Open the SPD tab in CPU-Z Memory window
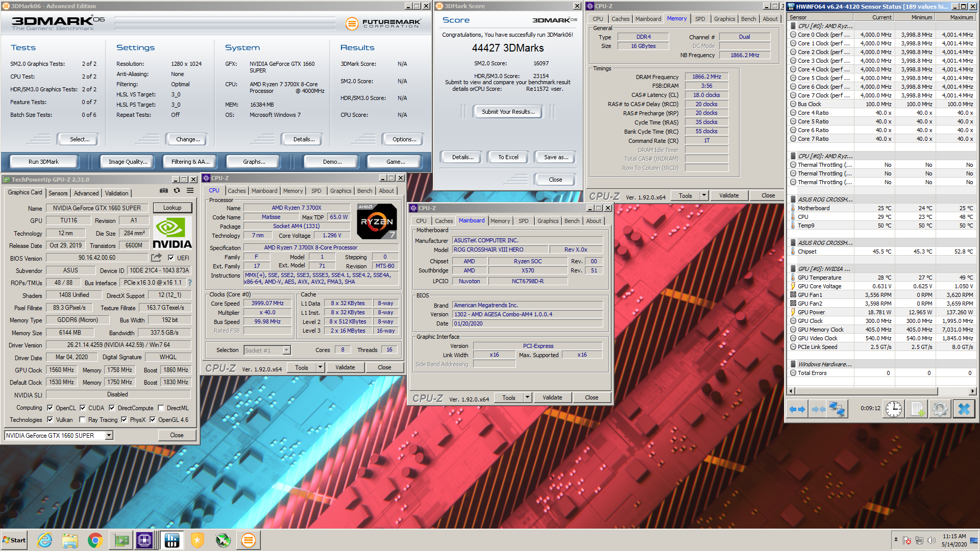This screenshot has width=980, height=551. pyautogui.click(x=700, y=19)
